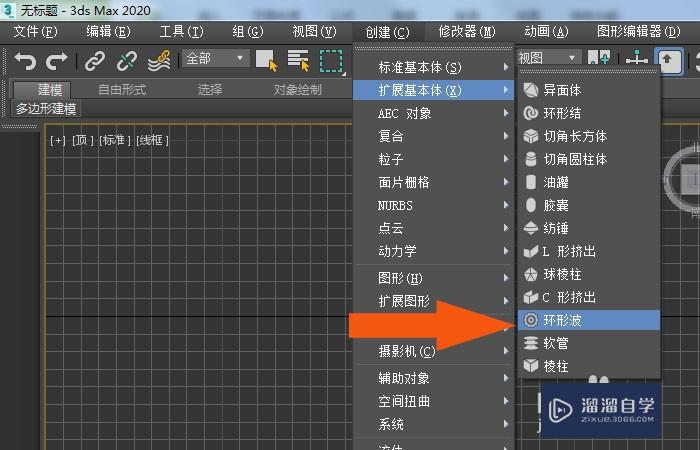The width and height of the screenshot is (700, 450).
Task: Expand the 动力学 submenu
Action: click(x=433, y=251)
